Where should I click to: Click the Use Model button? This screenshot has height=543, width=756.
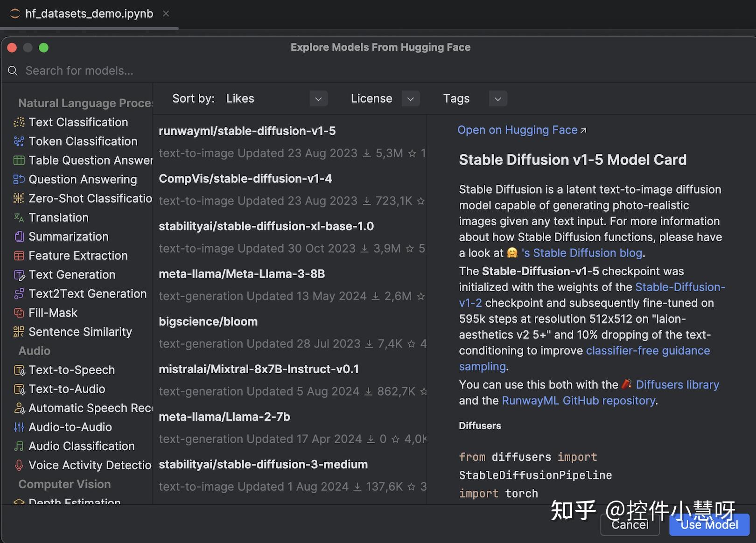point(709,524)
